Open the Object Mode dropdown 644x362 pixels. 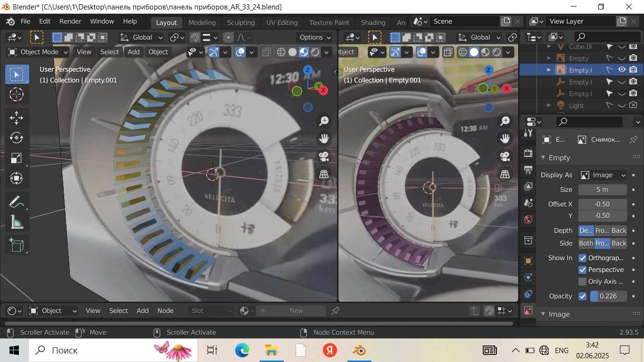click(38, 52)
